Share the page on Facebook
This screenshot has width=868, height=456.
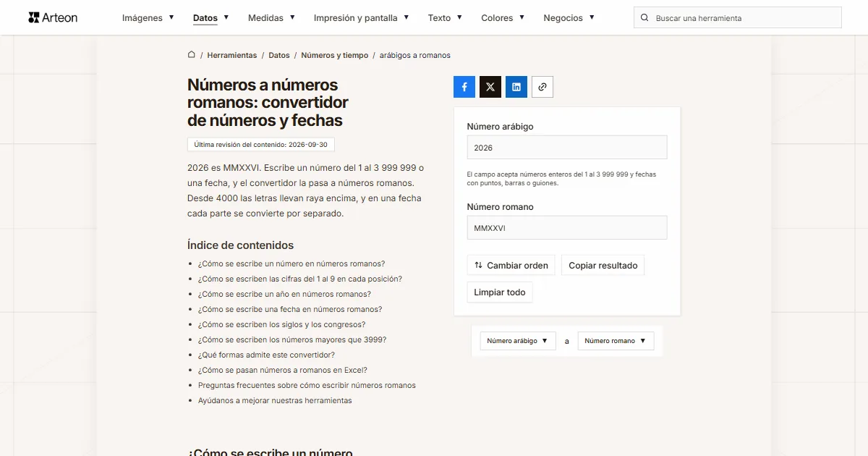tap(464, 87)
